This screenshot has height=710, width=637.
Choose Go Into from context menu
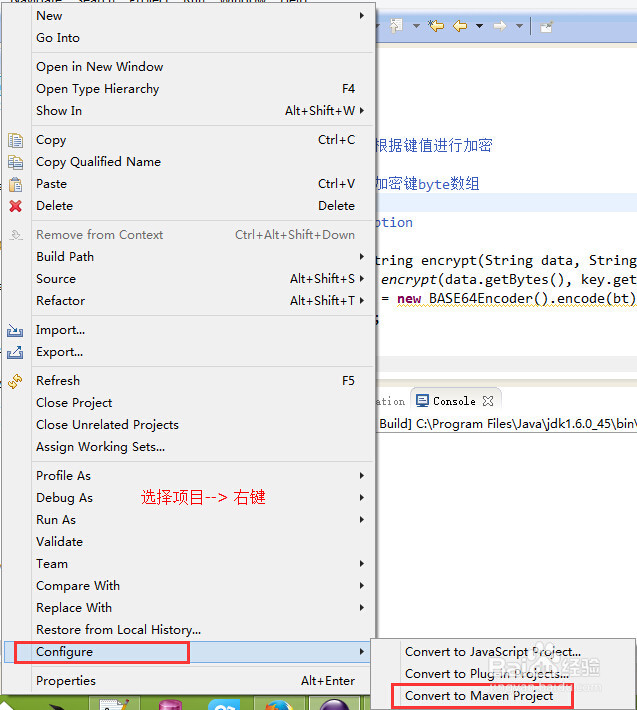point(189,38)
